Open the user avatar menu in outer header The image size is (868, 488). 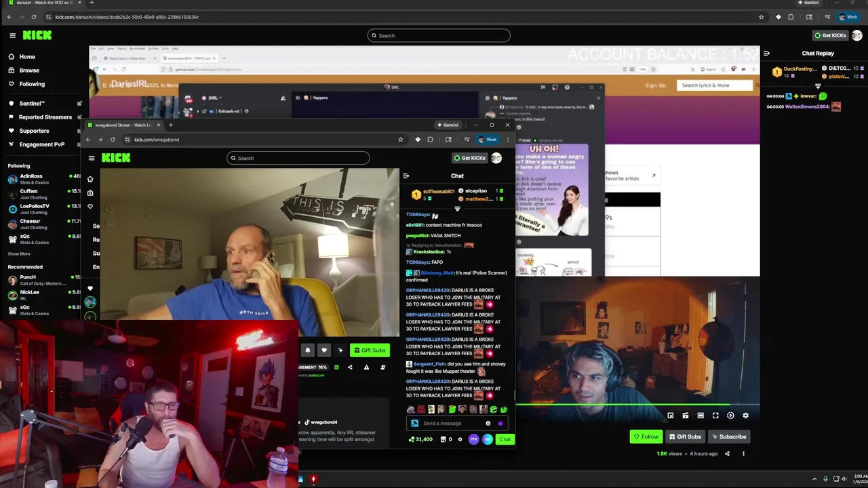coord(857,35)
